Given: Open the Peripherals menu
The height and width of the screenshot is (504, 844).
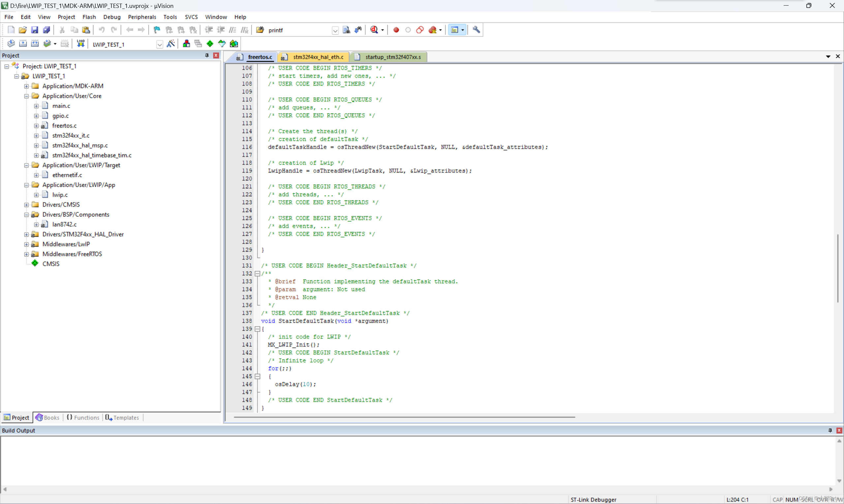Looking at the screenshot, I should [x=142, y=17].
